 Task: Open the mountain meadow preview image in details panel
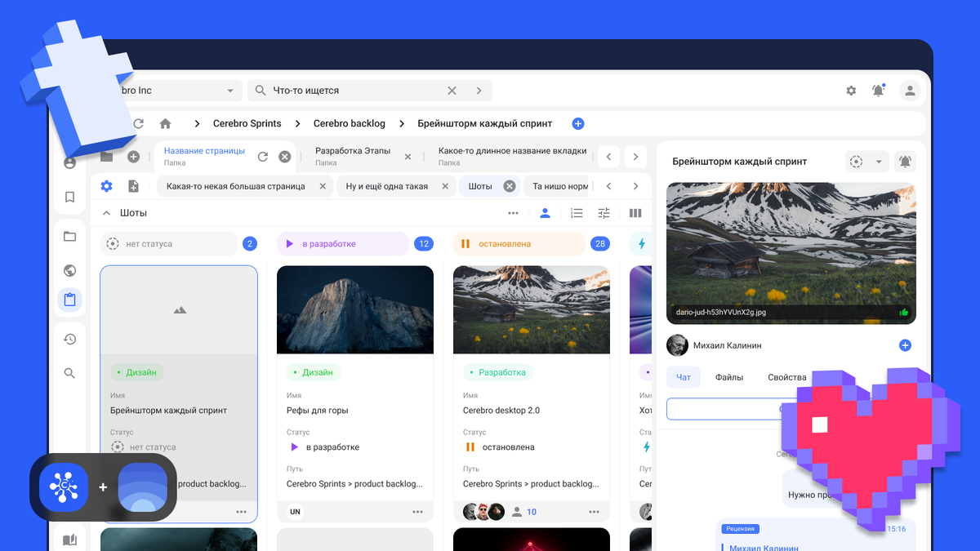click(x=791, y=253)
